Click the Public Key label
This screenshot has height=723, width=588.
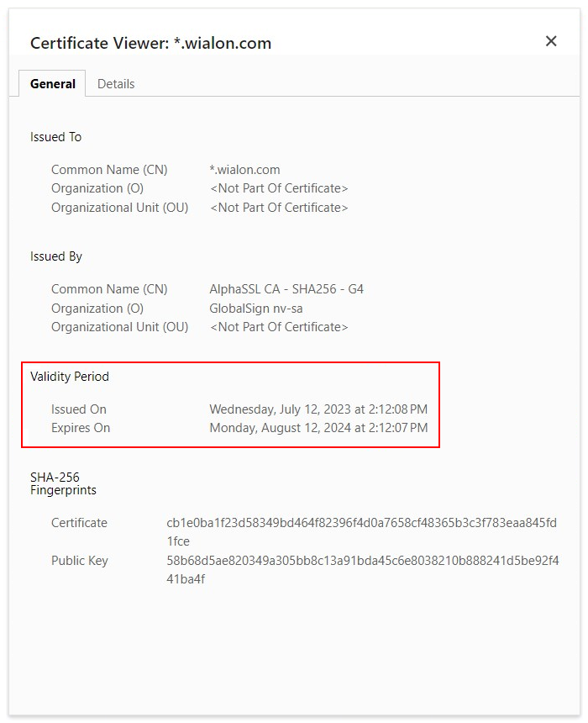tap(80, 561)
